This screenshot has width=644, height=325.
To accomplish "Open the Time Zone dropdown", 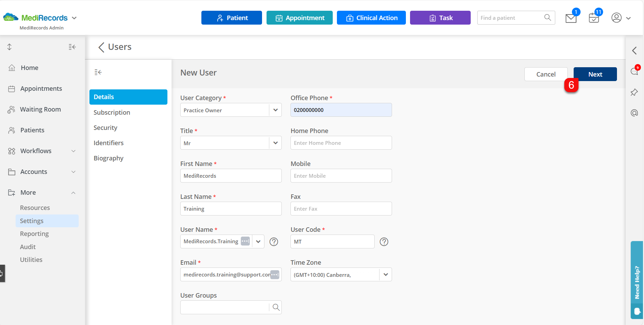I will (x=385, y=274).
